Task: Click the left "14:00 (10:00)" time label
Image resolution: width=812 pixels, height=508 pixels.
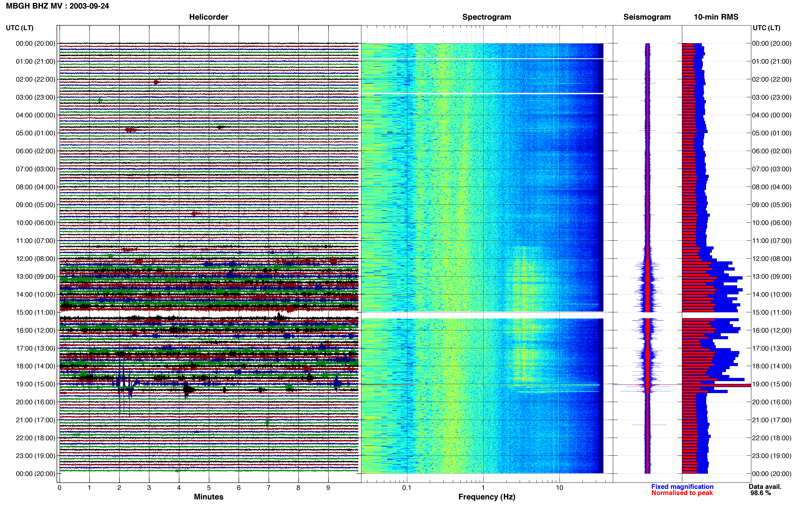Action: (x=36, y=294)
